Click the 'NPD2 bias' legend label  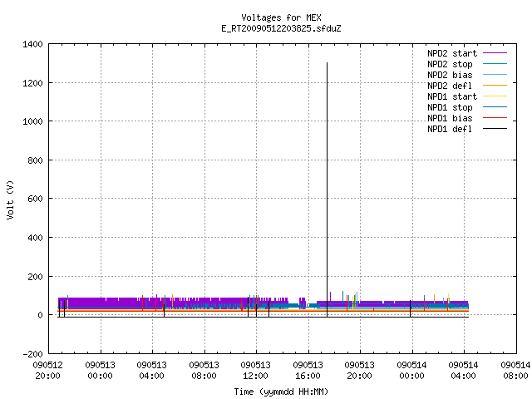click(x=450, y=75)
